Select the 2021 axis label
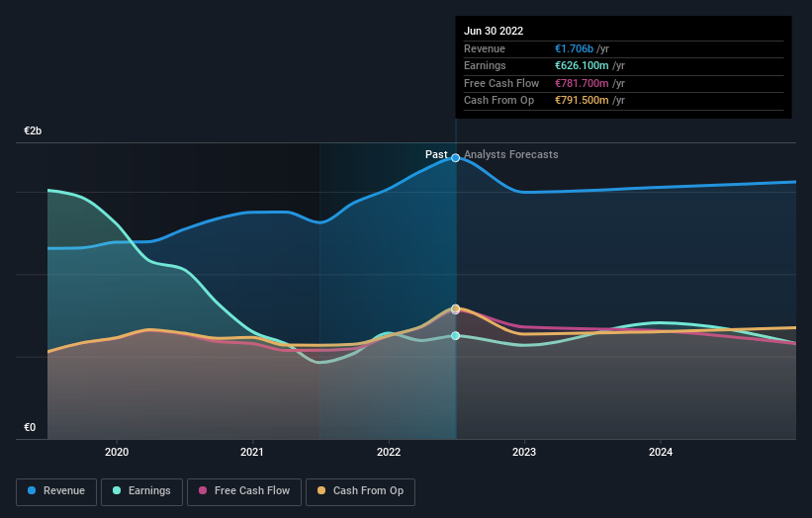Viewport: 812px width, 518px height. (x=252, y=453)
